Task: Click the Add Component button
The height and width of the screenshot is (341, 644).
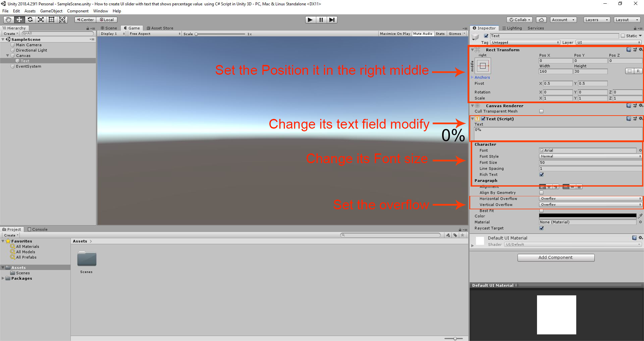Action: pyautogui.click(x=556, y=257)
